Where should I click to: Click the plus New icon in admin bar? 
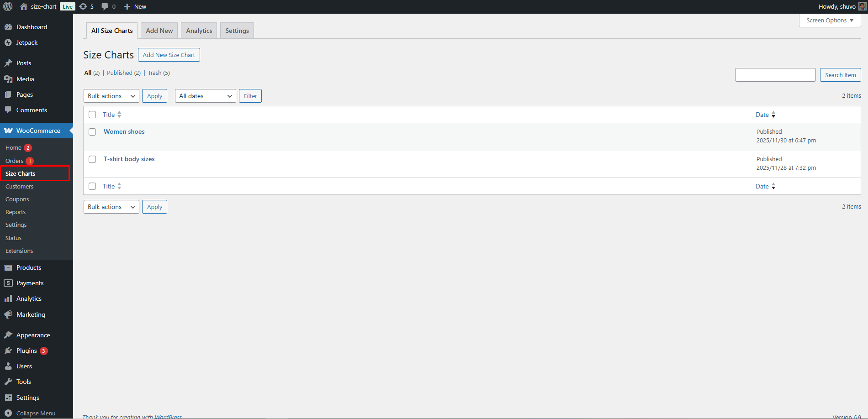click(127, 6)
